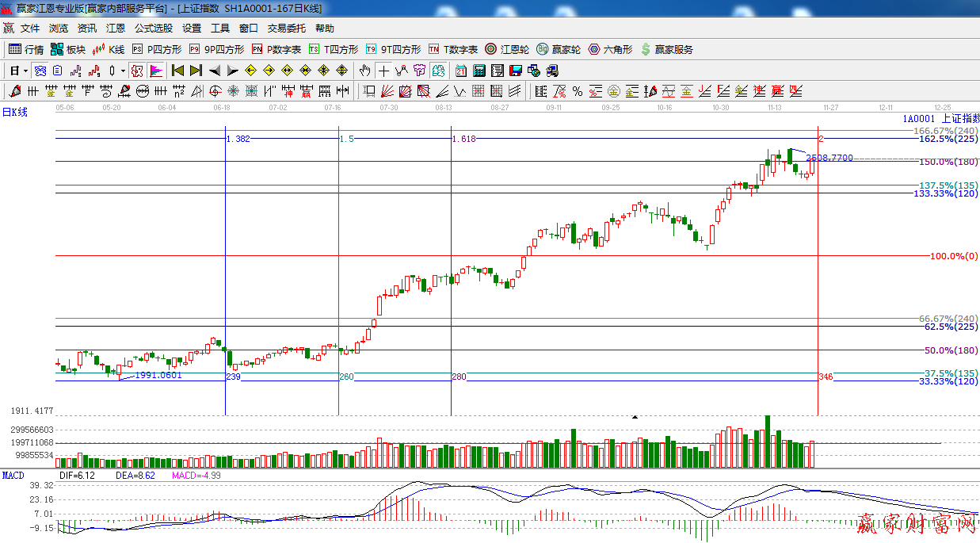Screen dimensions: 980x543
Task: Open the calendar icon in toolbar
Action: click(x=460, y=71)
